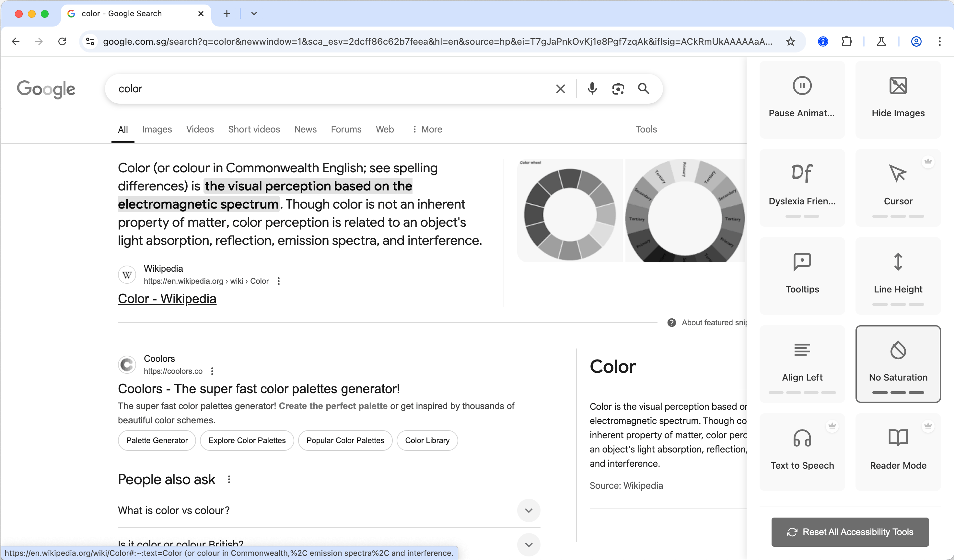Turn on the Tooltips tool
Viewport: 954px width, 560px height.
pos(802,276)
